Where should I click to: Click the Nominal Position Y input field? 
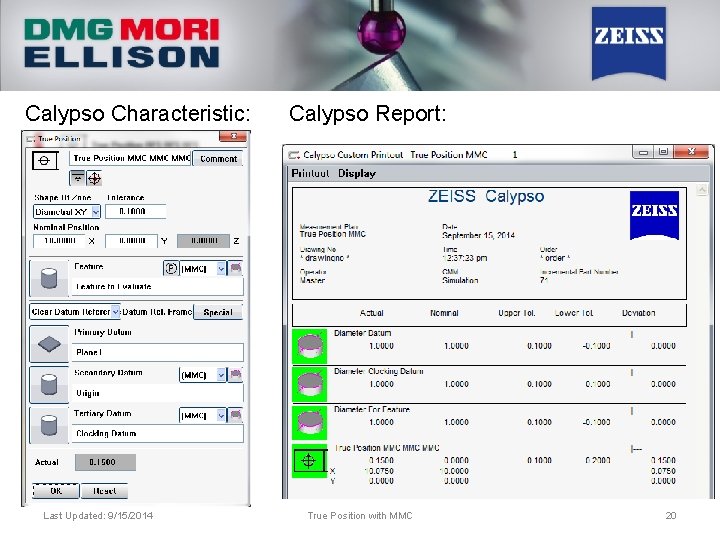pyautogui.click(x=131, y=241)
